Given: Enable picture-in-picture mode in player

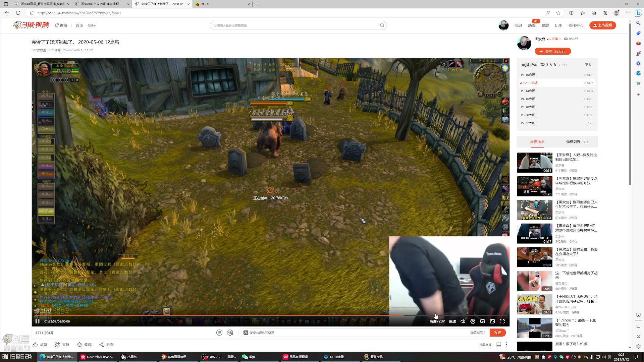Looking at the screenshot, I should tap(483, 321).
